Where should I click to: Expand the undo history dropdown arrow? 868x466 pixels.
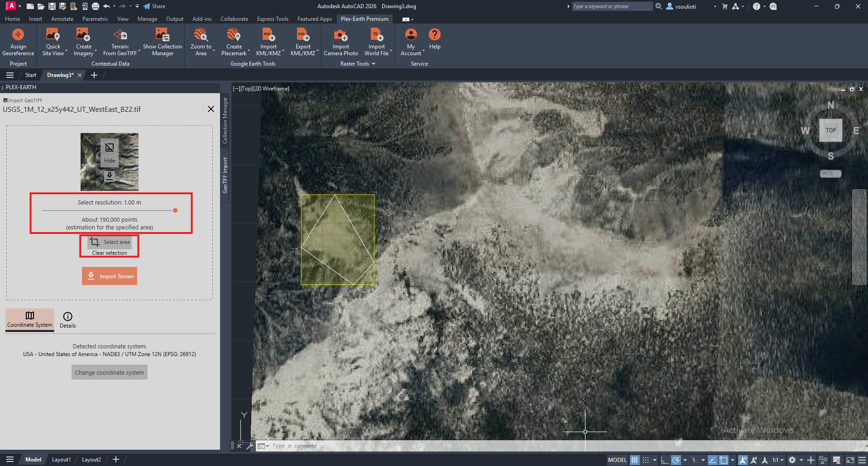114,6
